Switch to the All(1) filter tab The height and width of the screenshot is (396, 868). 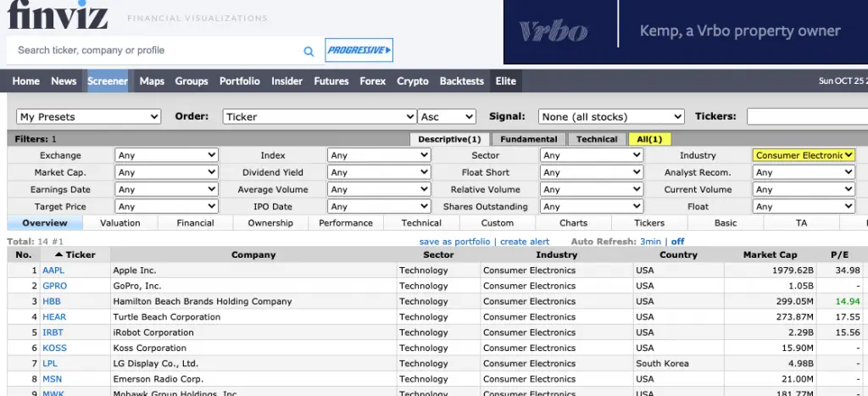click(x=649, y=139)
